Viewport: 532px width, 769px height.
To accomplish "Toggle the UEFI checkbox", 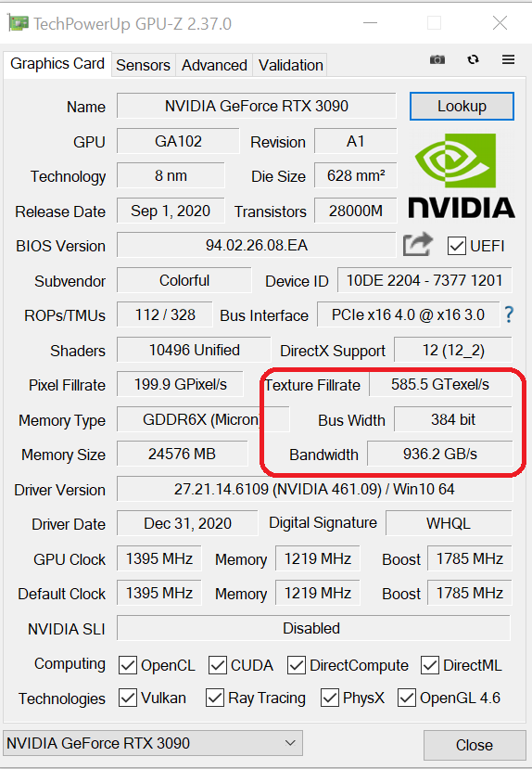I will point(457,246).
